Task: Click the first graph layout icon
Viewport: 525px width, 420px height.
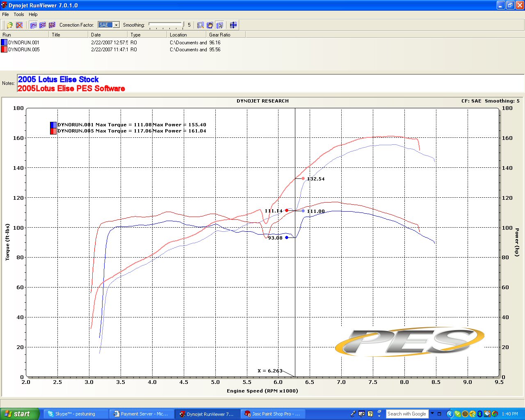Action: [x=34, y=25]
